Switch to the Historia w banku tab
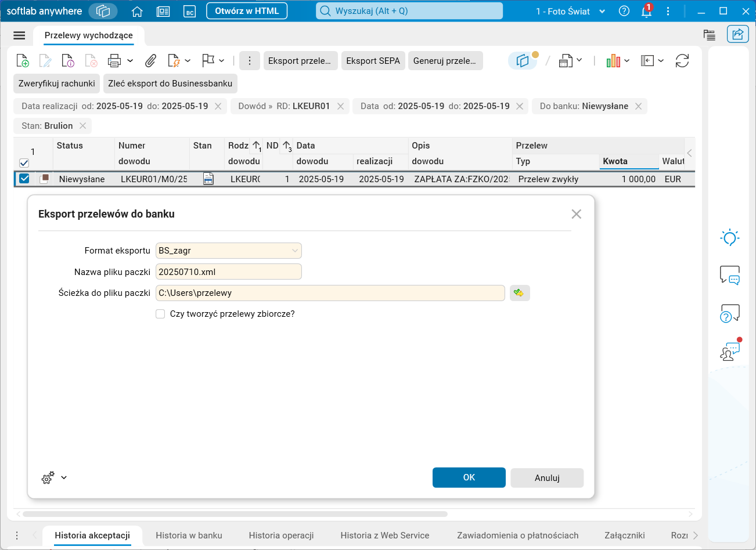This screenshot has width=756, height=550. (189, 535)
